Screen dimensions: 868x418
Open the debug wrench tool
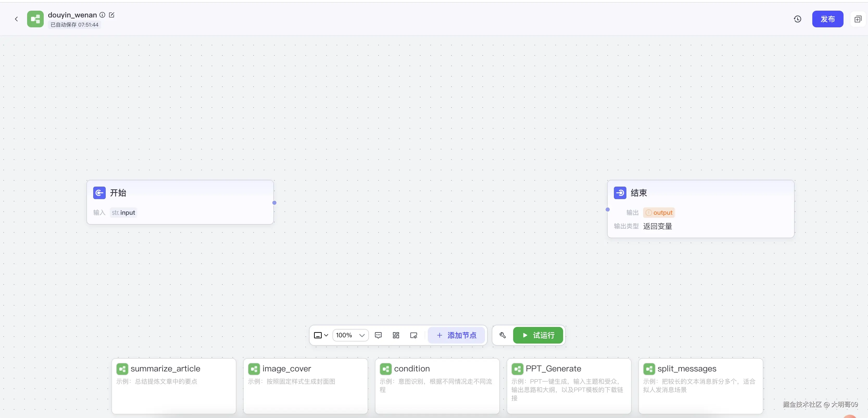tap(502, 335)
